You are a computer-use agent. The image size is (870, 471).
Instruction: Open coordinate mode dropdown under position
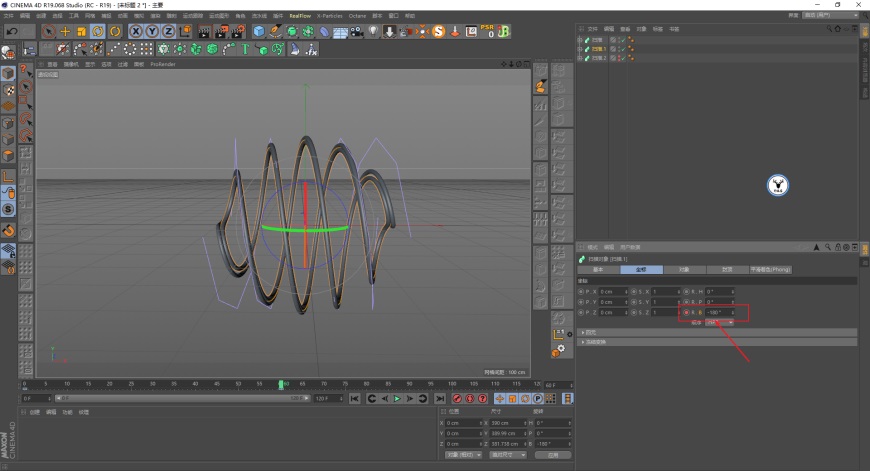pos(464,455)
